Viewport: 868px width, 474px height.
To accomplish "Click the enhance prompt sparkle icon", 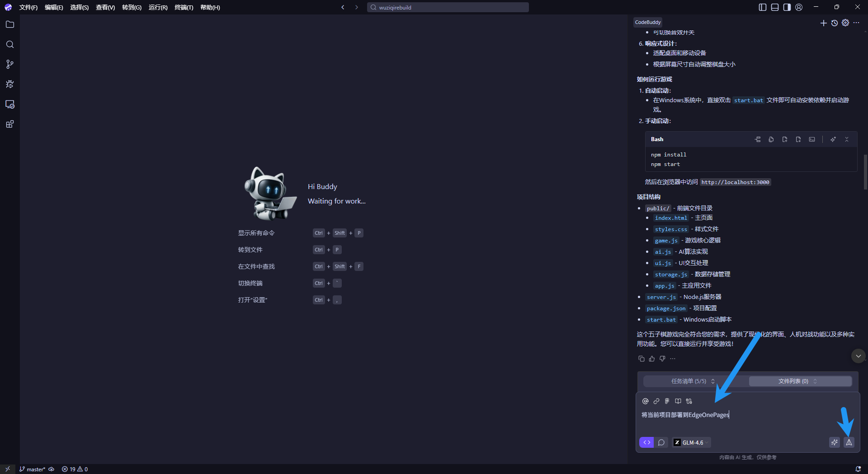I will (x=834, y=442).
